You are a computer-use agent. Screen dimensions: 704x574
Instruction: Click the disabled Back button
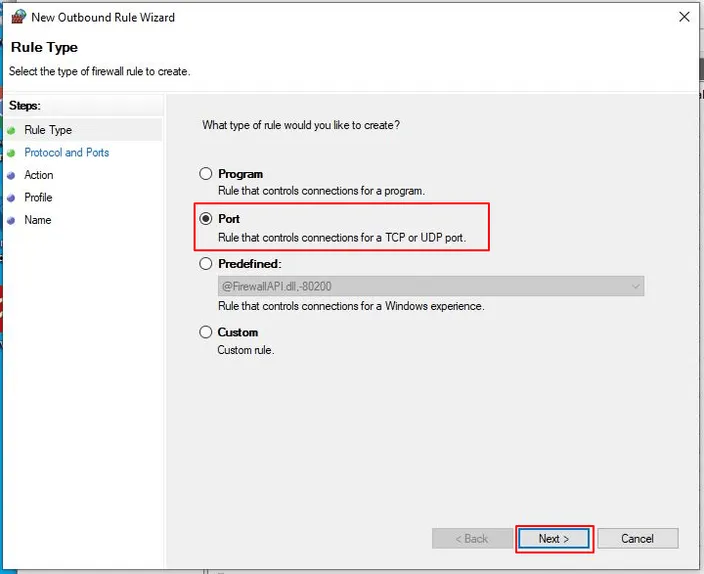click(472, 539)
